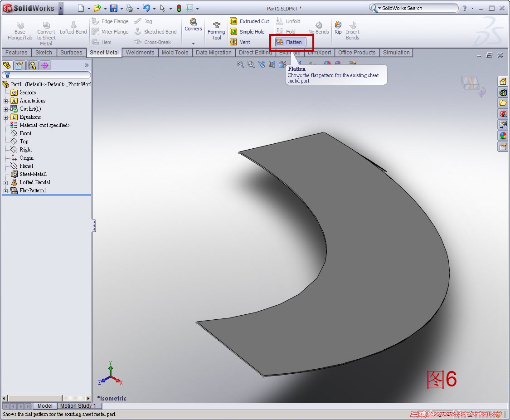Click the Vent tool
The width and height of the screenshot is (510, 420).
click(240, 42)
